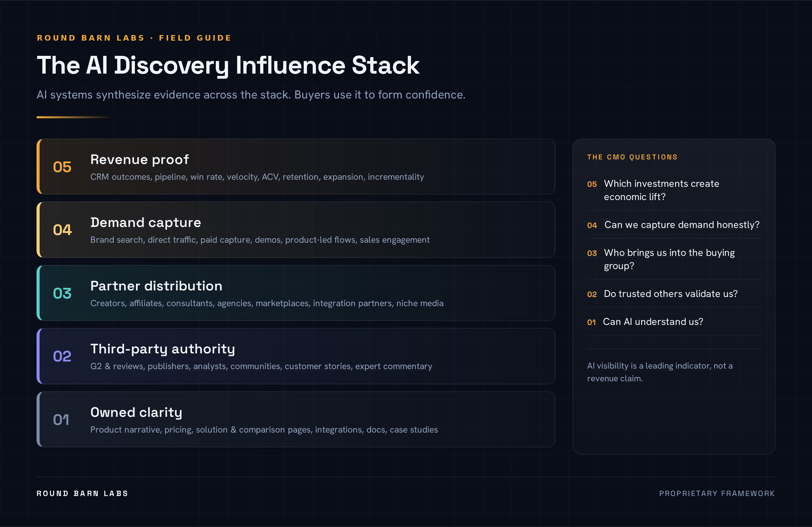
Task: Click 'Who brings us into the buying group?' question
Action: [669, 259]
